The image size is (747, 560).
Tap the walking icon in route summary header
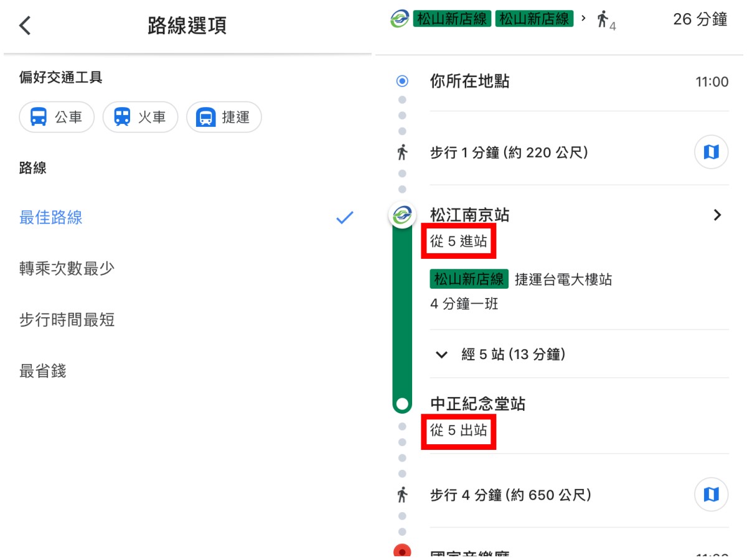[603, 20]
